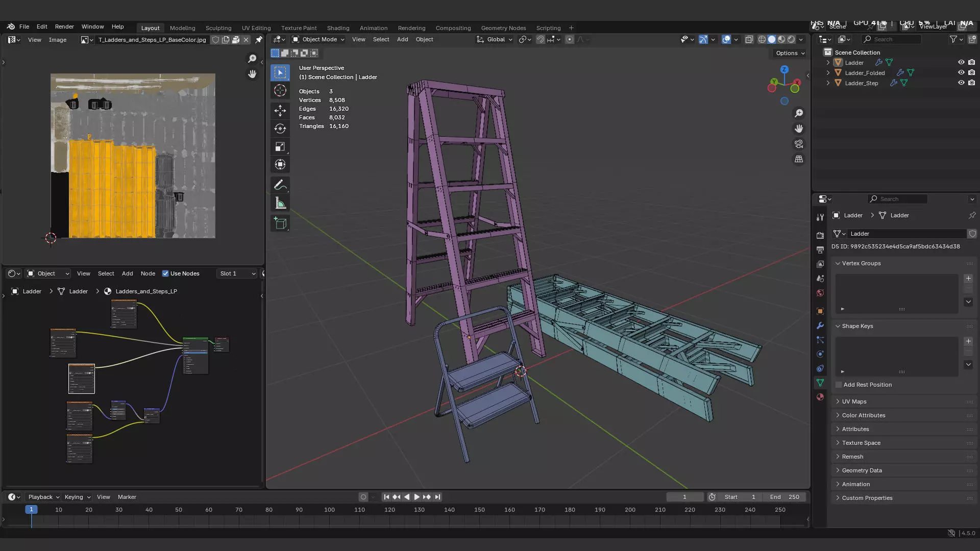
Task: Select the Measure tool
Action: click(x=280, y=204)
